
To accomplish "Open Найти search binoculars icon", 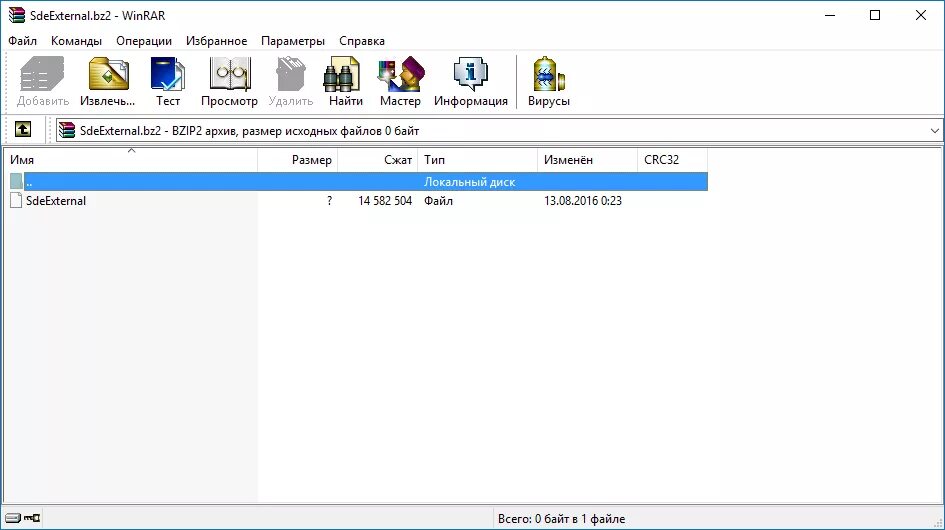I will pyautogui.click(x=342, y=74).
